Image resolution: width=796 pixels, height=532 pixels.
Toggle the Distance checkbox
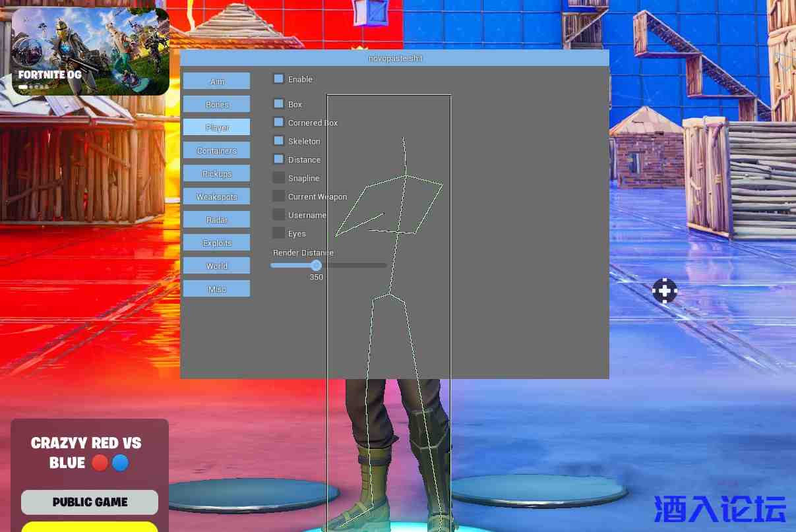[279, 160]
